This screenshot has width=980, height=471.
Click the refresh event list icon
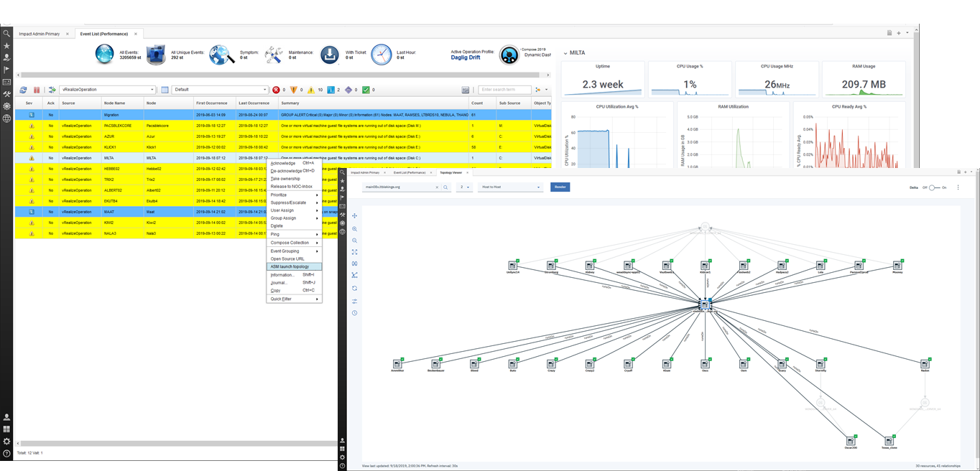[x=24, y=90]
